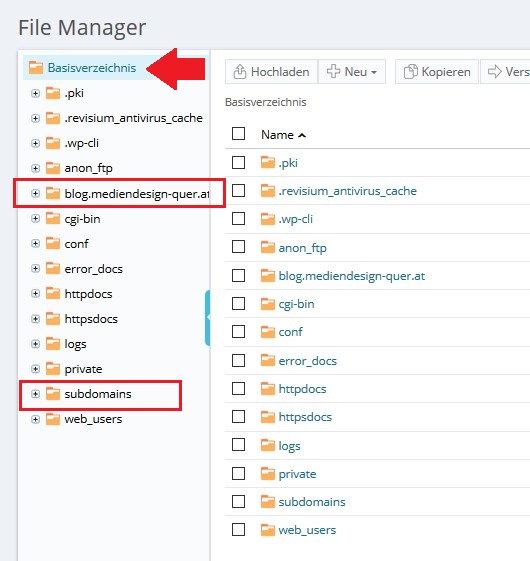Click the Kopieren copy icon
Image resolution: width=530 pixels, height=561 pixels.
coord(410,72)
